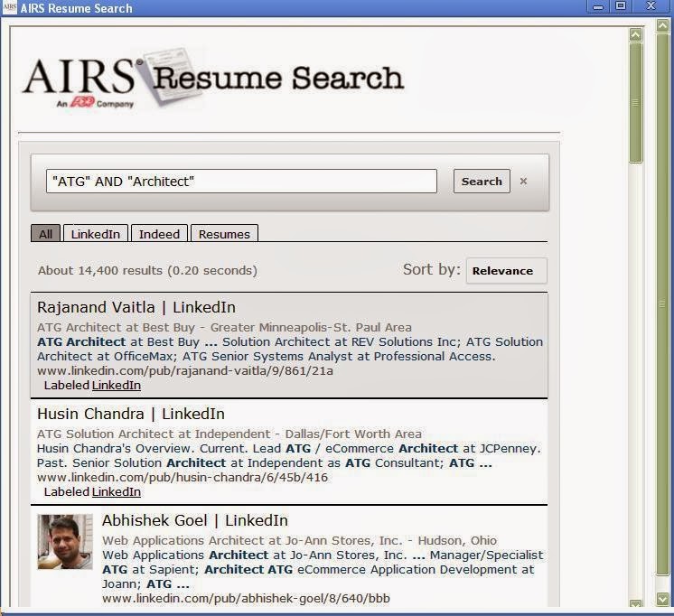
Task: Switch to the LinkedIn tab
Action: point(96,234)
